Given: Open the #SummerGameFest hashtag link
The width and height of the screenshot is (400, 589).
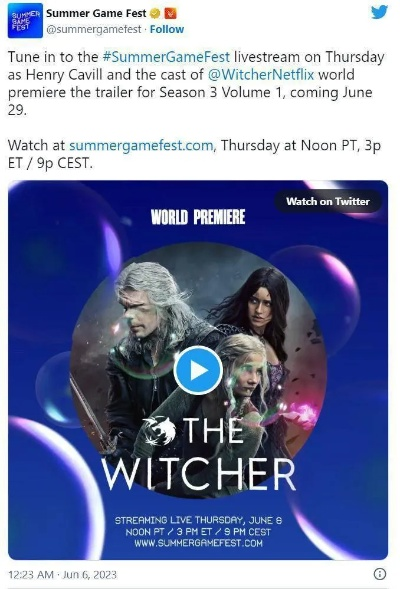Looking at the screenshot, I should pos(166,57).
